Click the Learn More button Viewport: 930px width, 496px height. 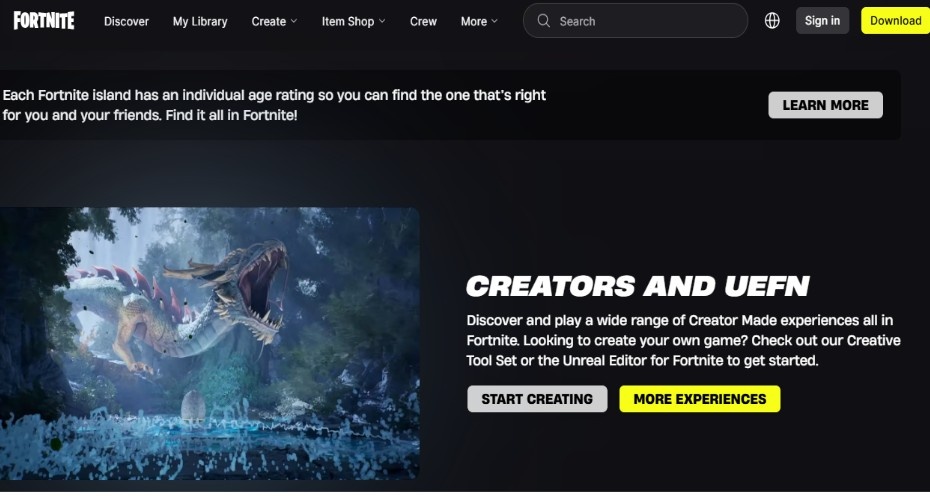coord(825,105)
